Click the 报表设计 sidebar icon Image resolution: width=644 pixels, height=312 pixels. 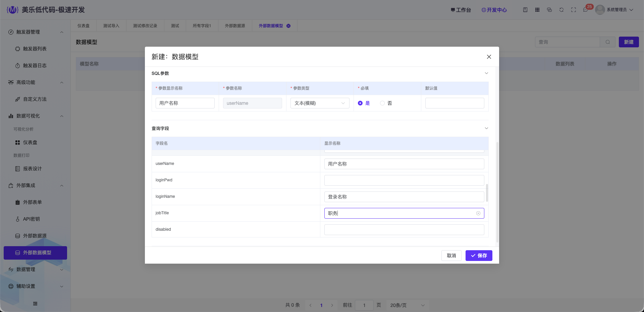[x=18, y=169]
